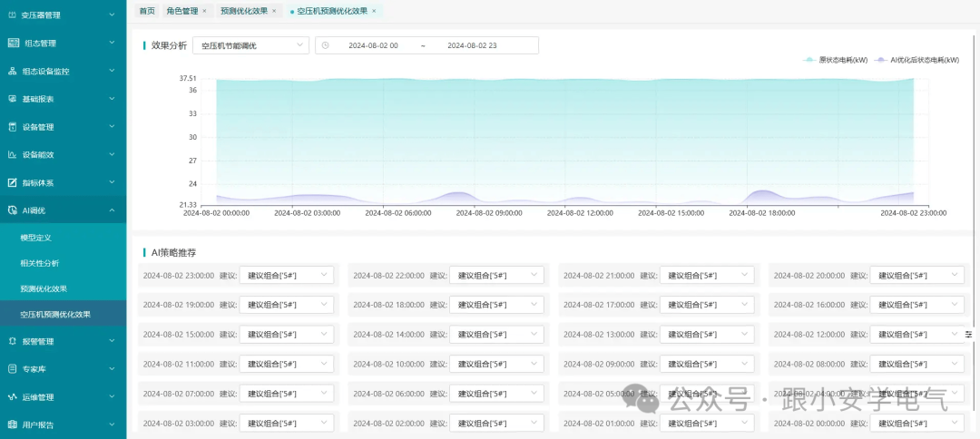Viewport: 980px width, 439px height.
Task: Close the 预测优化效果 tab
Action: click(274, 11)
